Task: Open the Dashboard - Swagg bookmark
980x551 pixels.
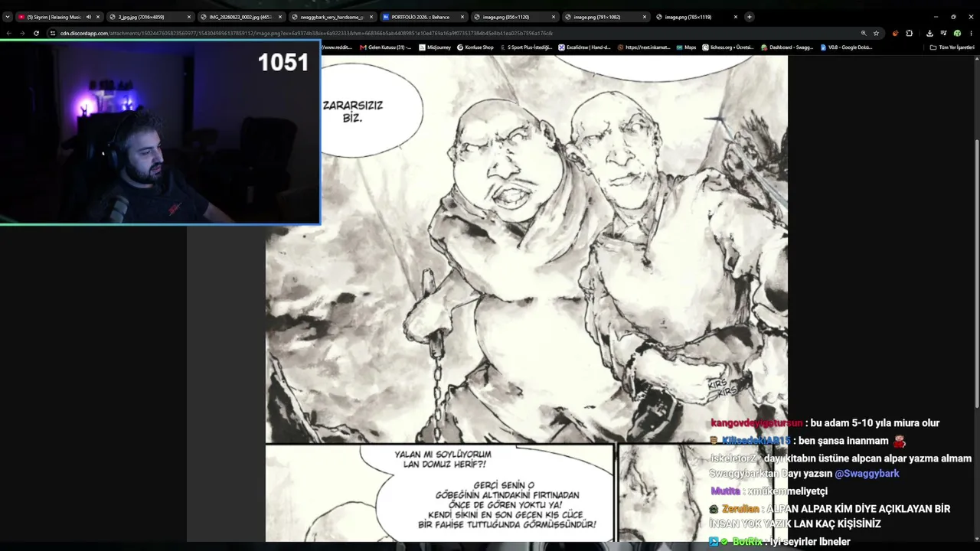Action: 787,47
